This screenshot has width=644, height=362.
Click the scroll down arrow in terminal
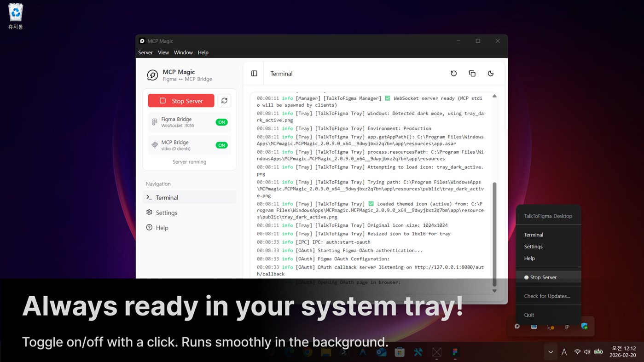pos(494,291)
